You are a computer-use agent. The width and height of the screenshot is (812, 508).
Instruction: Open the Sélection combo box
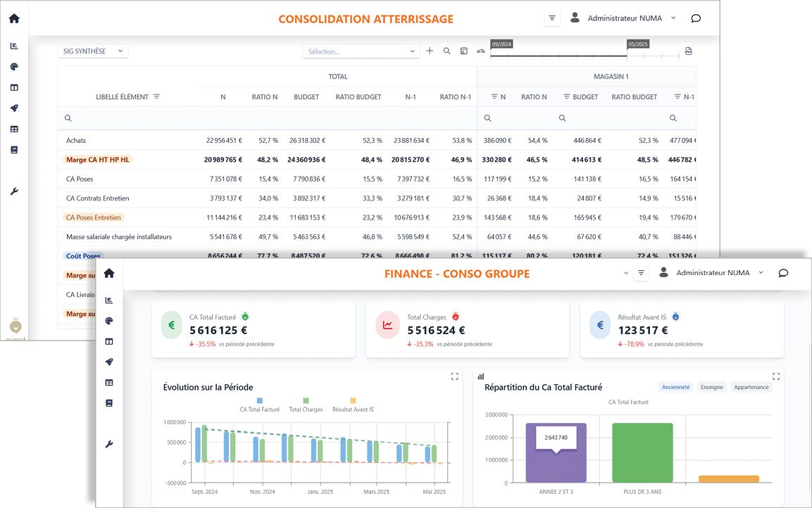tap(361, 51)
